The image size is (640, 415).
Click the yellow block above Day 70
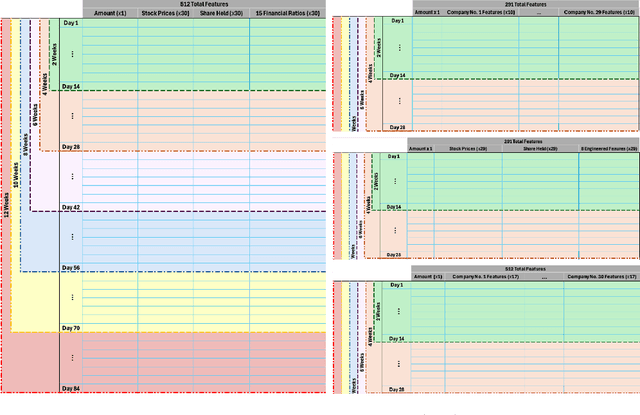click(200, 298)
